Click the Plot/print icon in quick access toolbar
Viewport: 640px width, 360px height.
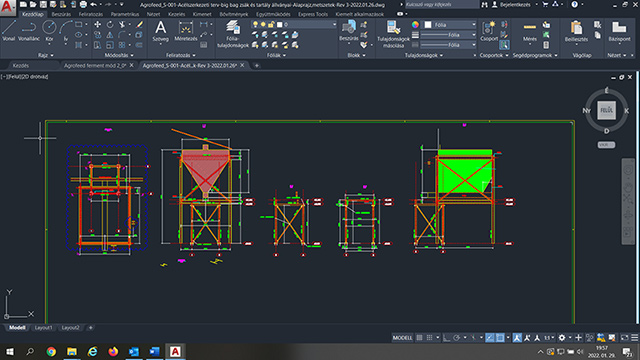[83, 4]
